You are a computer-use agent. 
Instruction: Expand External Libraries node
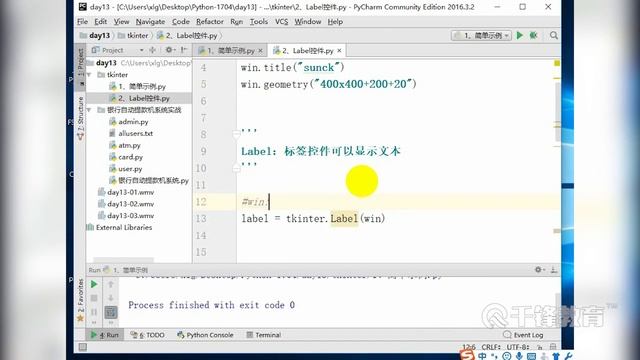click(x=119, y=227)
